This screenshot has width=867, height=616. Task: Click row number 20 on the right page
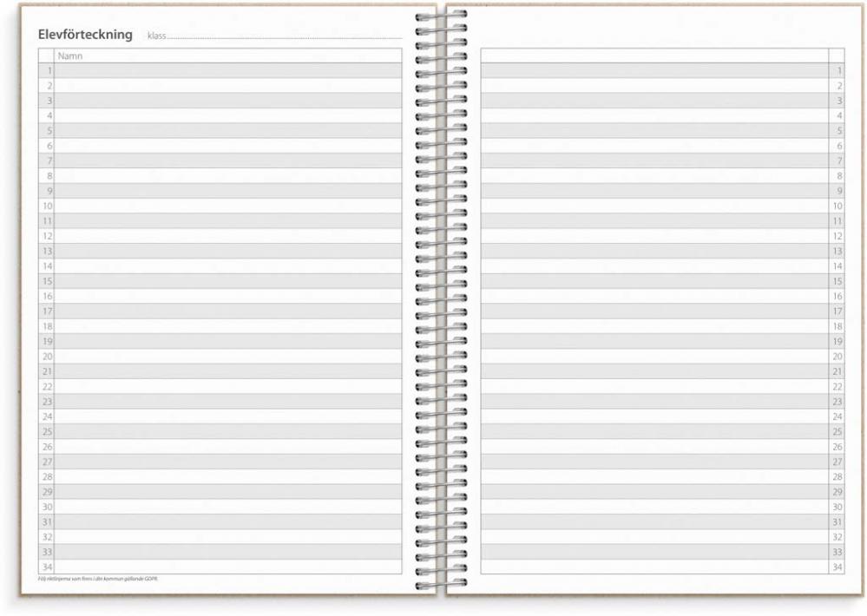[x=837, y=357]
